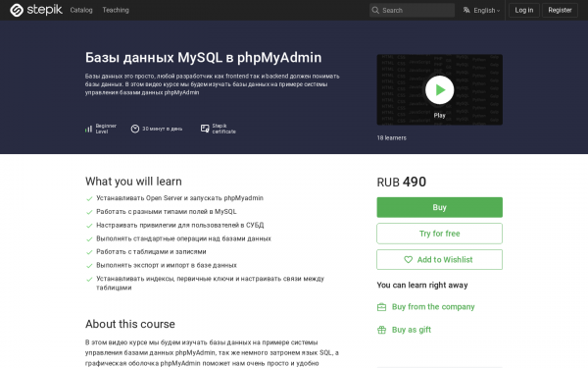Click item Работать с таблицами и записями
The image size is (588, 368).
[x=151, y=251]
